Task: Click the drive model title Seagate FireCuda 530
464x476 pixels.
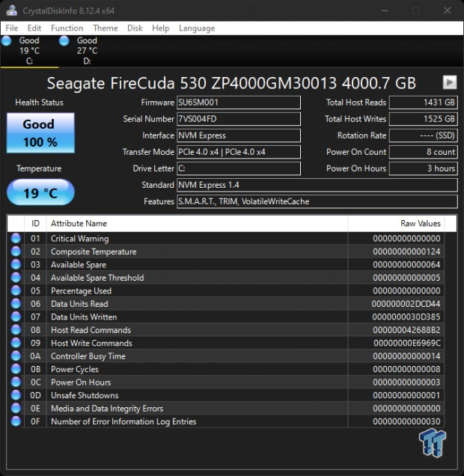Action: (231, 83)
